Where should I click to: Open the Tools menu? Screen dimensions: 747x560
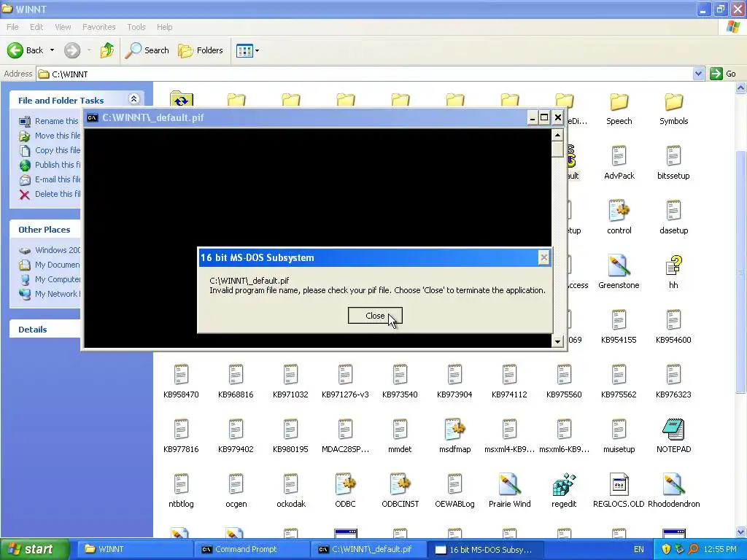pos(136,27)
